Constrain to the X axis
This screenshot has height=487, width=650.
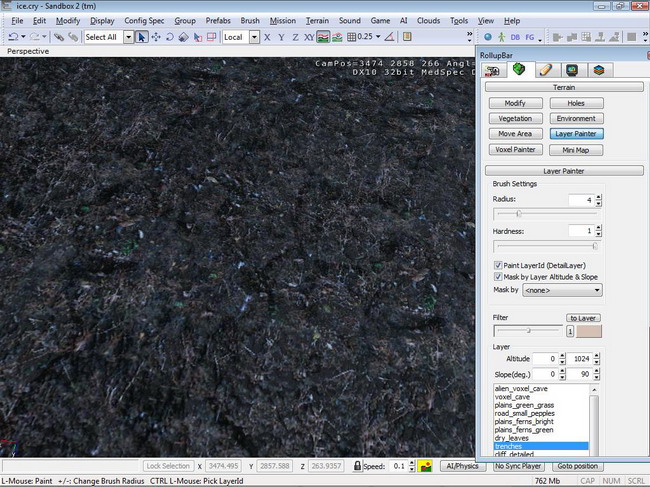pos(267,37)
